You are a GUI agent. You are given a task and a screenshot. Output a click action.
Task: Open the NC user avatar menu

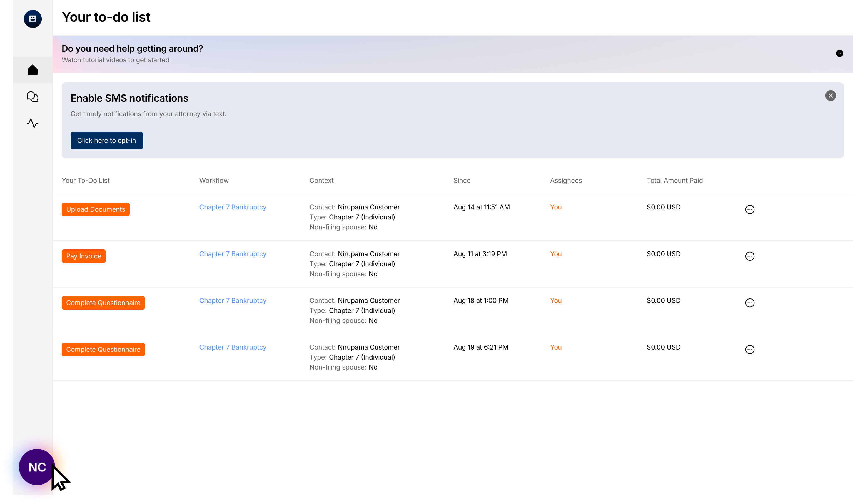[37, 467]
